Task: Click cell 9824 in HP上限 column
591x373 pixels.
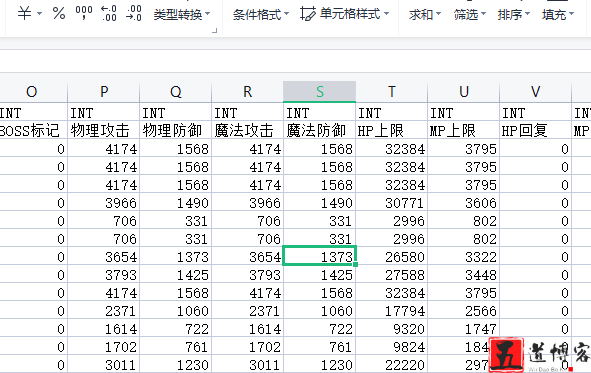Action: coord(392,347)
